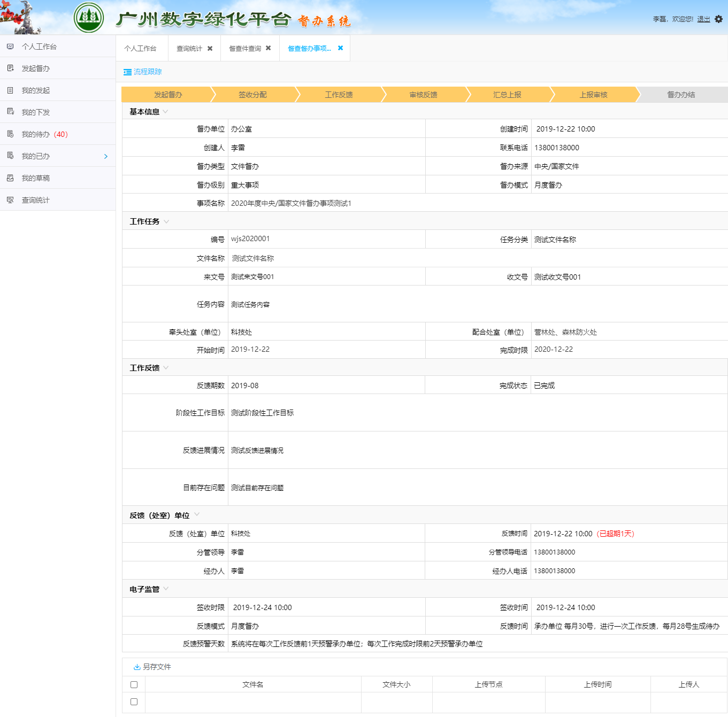Check the first file row checkbox
This screenshot has width=728, height=717.
point(134,701)
